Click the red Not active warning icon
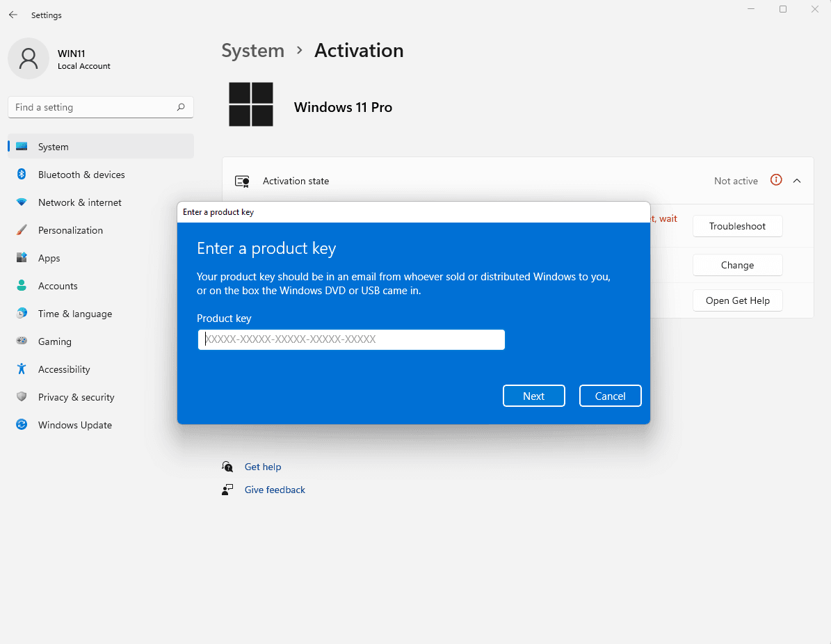 pos(776,180)
